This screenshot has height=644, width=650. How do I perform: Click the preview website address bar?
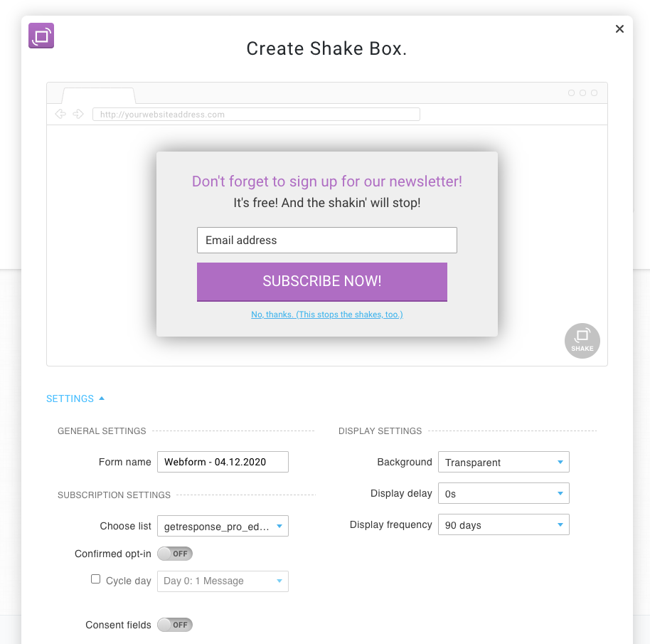tap(256, 115)
